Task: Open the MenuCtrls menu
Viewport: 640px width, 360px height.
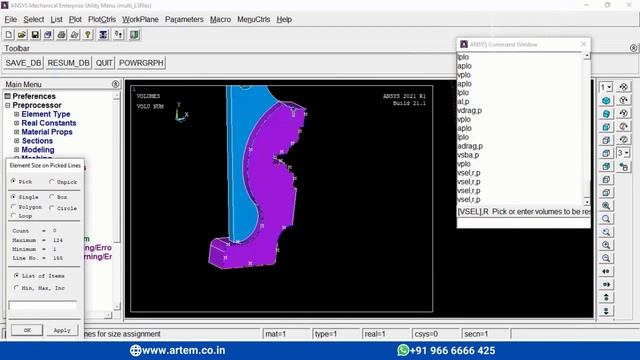Action: pos(253,19)
